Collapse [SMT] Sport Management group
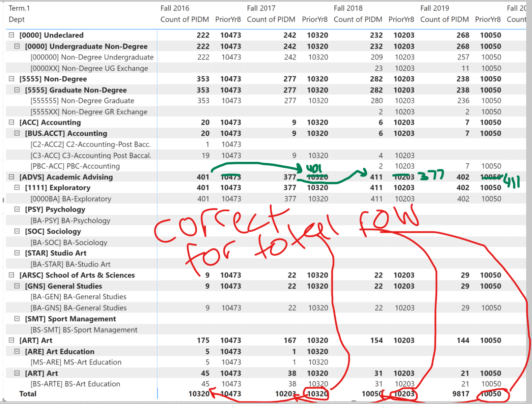This screenshot has height=404, width=532. pyautogui.click(x=17, y=319)
